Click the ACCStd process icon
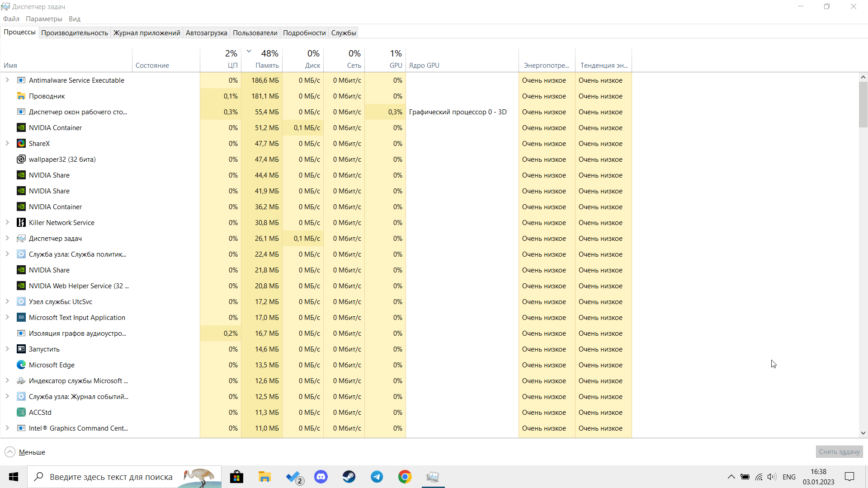This screenshot has height=488, width=868. [21, 413]
